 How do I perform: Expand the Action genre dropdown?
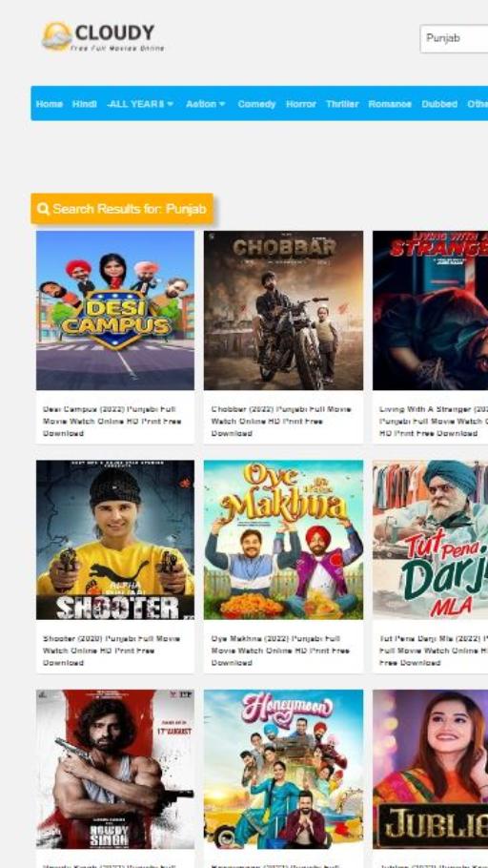pos(206,104)
